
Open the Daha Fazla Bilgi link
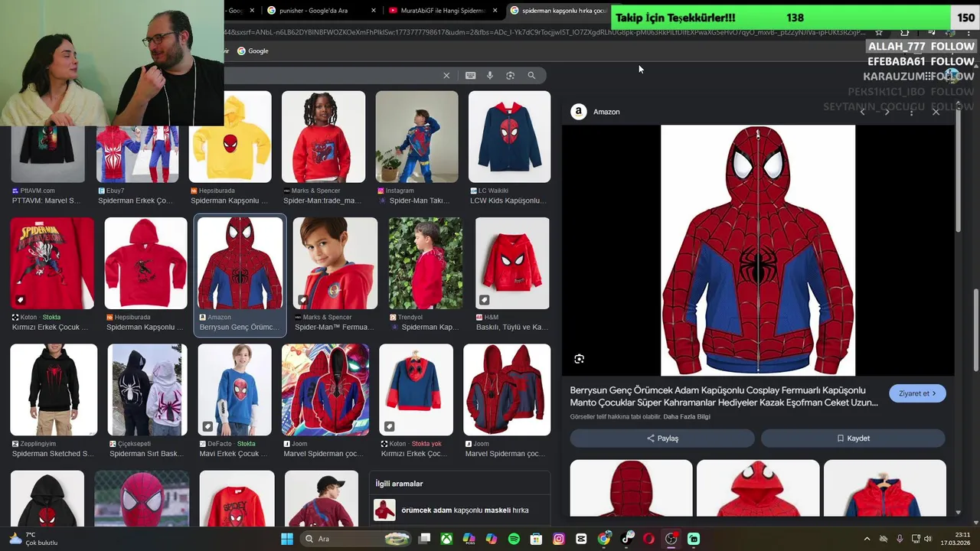pyautogui.click(x=687, y=417)
